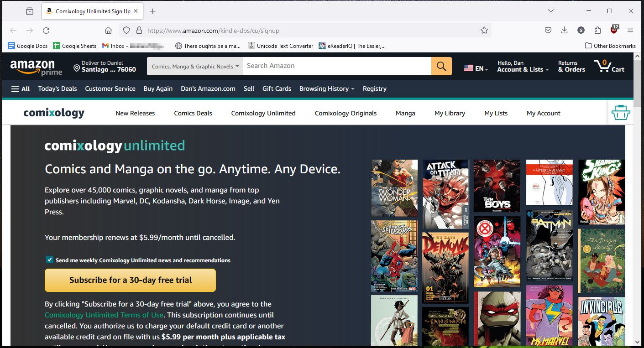Open the eReaderIQ bookmark
The height and width of the screenshot is (348, 644).
(352, 46)
